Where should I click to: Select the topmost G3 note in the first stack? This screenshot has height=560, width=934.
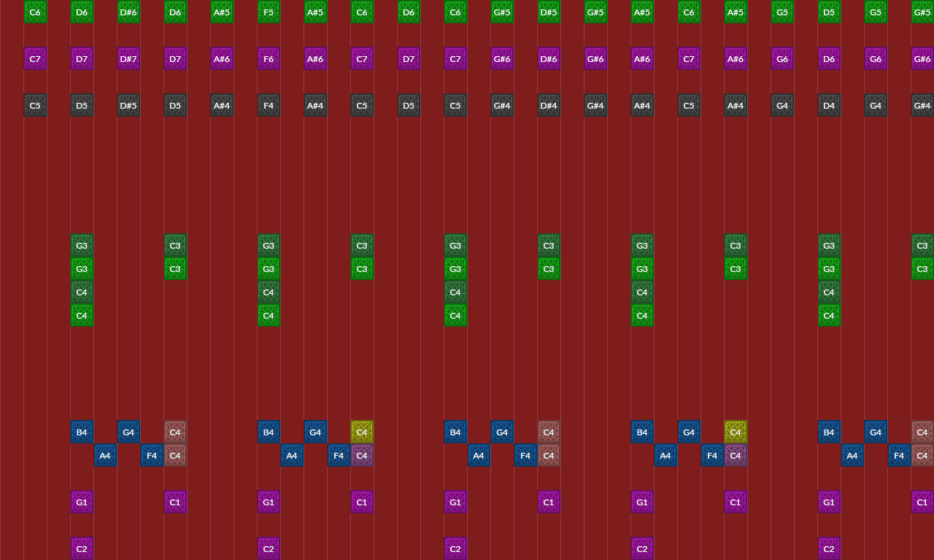click(81, 245)
